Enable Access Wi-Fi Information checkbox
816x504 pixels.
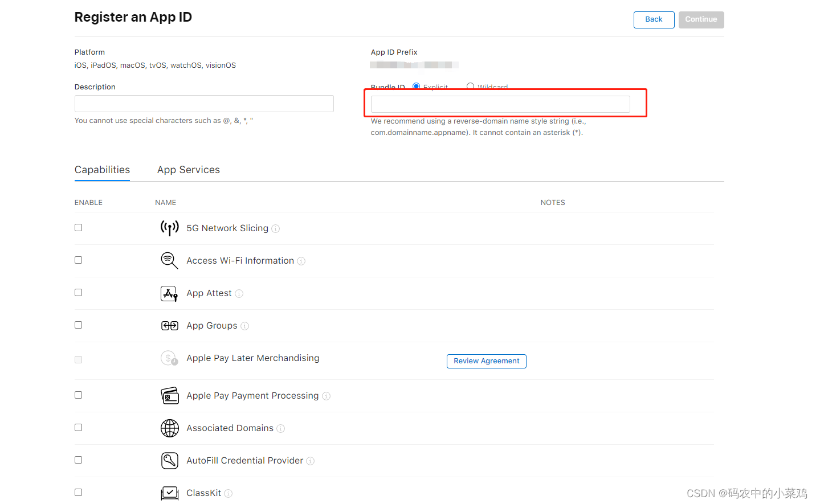click(79, 260)
